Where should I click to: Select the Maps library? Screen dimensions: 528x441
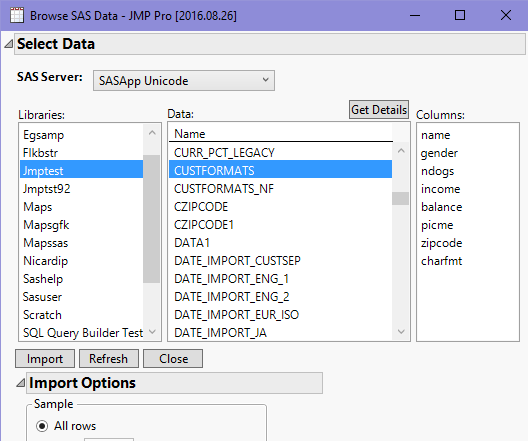click(x=81, y=207)
